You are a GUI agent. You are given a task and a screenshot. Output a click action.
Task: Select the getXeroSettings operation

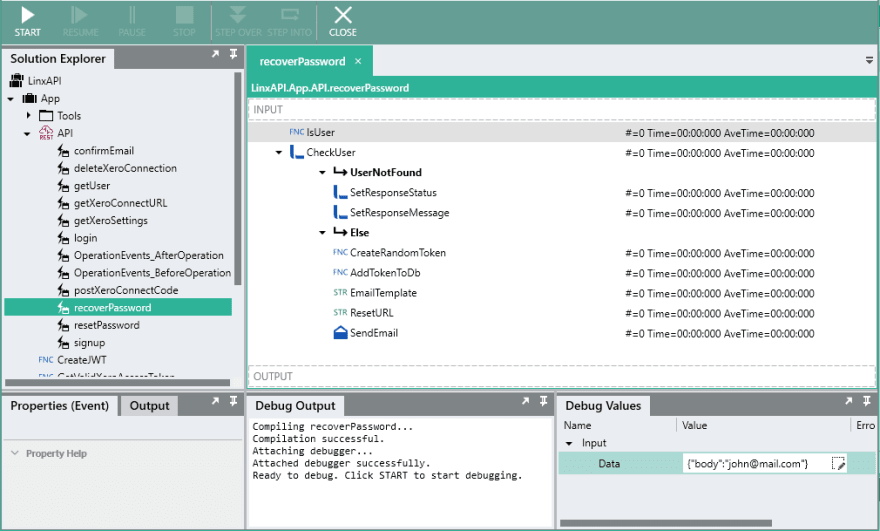(111, 221)
